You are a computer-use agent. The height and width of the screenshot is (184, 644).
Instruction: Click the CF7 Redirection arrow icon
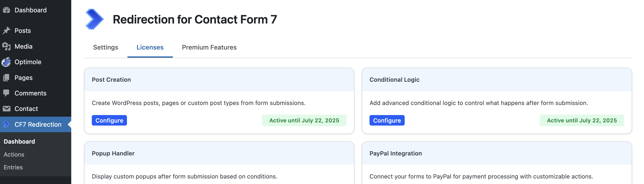[6, 124]
